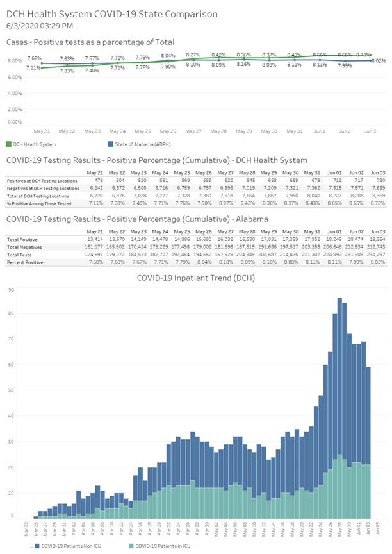Select the Total at DCH Testing Locations row label
This screenshot has height=554, width=392.
[x=38, y=196]
